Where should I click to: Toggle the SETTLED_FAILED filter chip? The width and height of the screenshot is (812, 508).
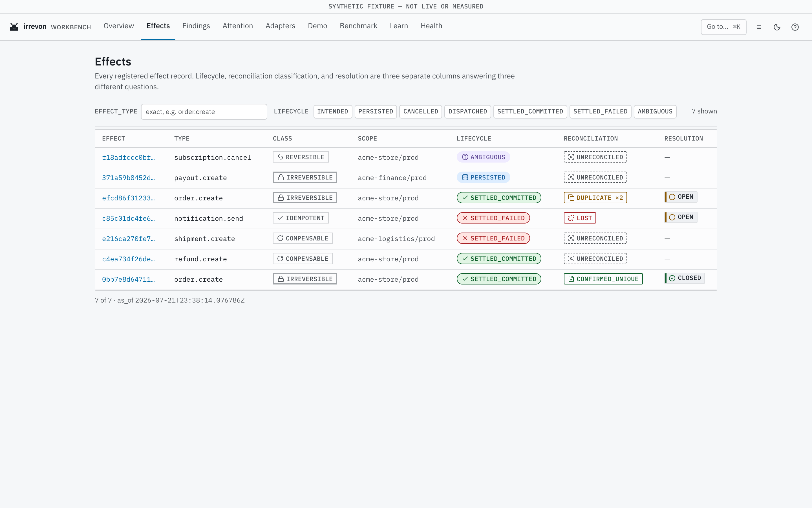pyautogui.click(x=600, y=111)
